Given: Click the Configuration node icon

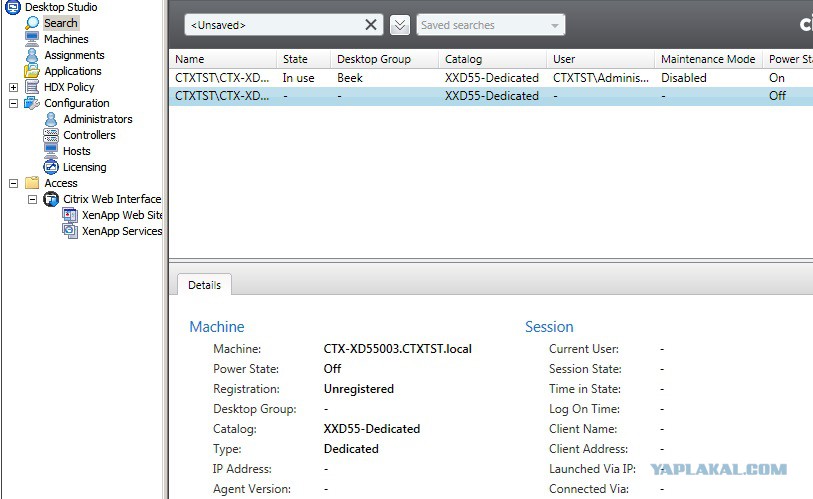Looking at the screenshot, I should coord(32,103).
